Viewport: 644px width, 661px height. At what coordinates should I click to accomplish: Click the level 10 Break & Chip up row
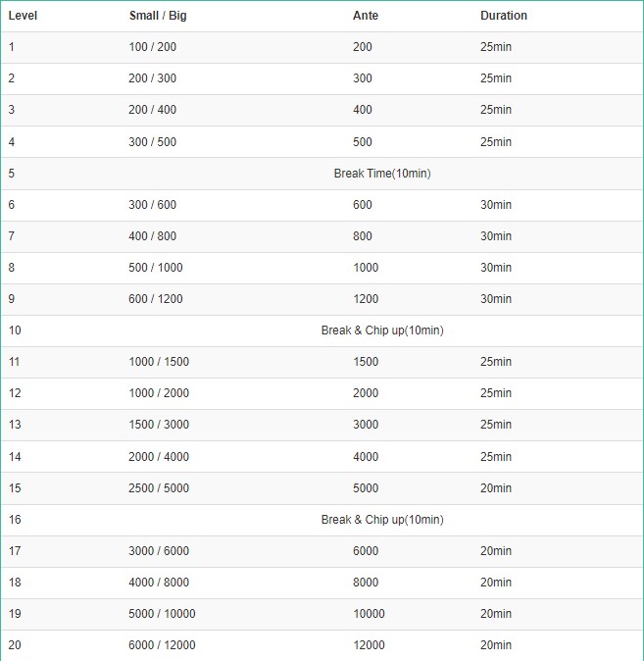coord(322,330)
